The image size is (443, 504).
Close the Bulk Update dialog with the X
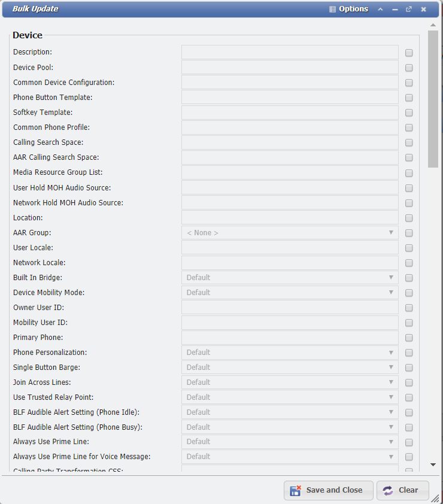pos(423,9)
